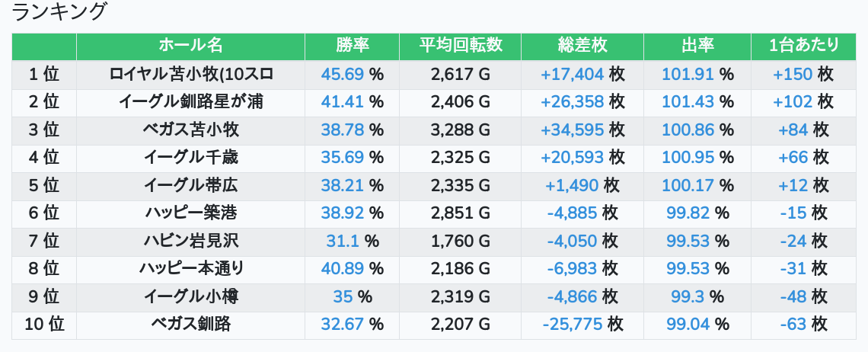Sort by 1台あたり column header
Screen dimensions: 868x352
803,46
